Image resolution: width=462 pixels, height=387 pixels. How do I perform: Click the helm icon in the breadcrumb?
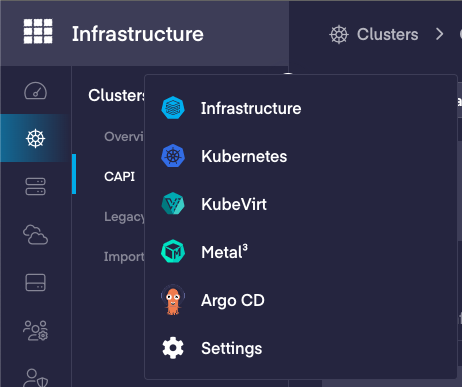pos(339,34)
